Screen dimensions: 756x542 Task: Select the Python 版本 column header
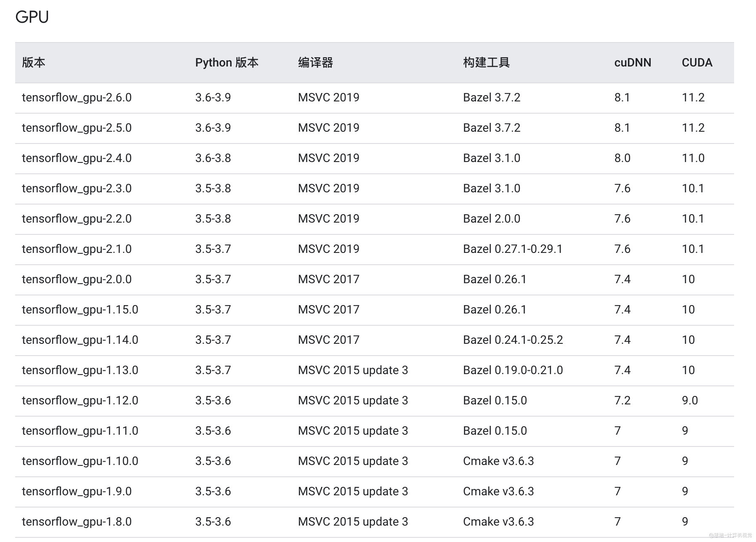click(226, 63)
